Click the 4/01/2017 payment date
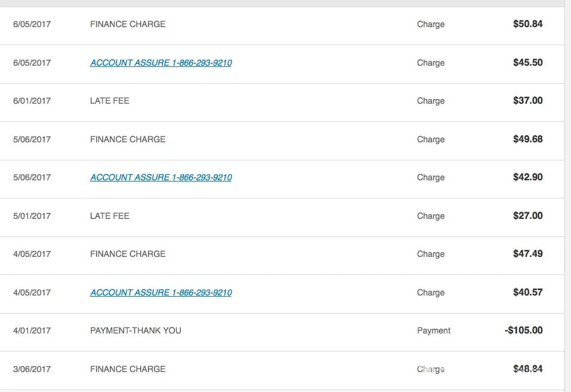Image resolution: width=571 pixels, height=392 pixels. click(32, 330)
